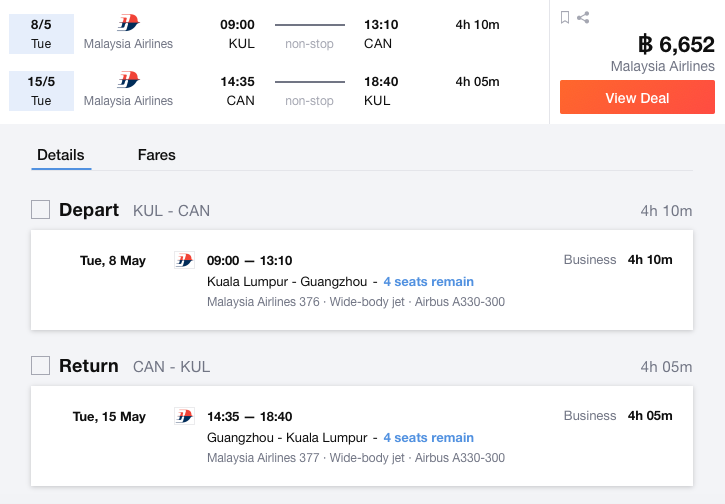Click the share icon near price
This screenshot has width=725, height=504.
583,18
